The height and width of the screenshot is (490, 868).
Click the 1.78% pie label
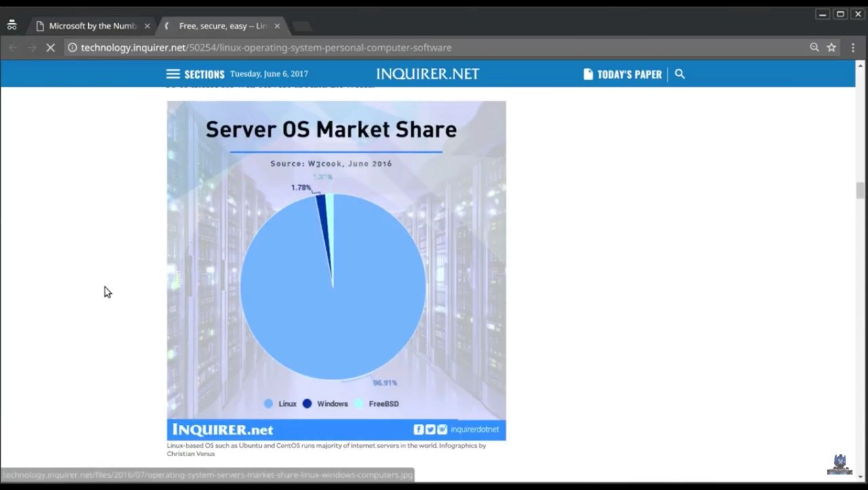click(301, 187)
